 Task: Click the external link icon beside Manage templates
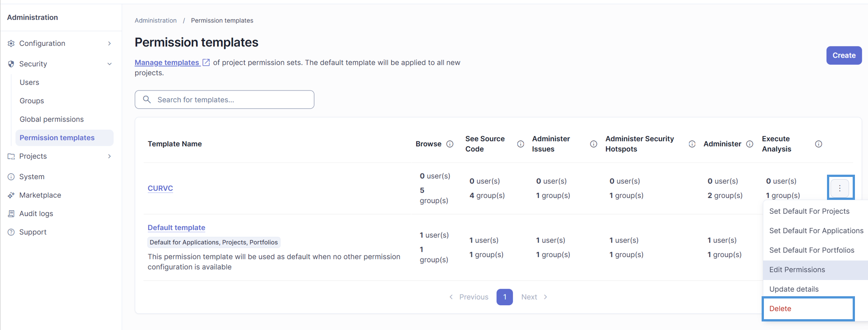(x=206, y=63)
